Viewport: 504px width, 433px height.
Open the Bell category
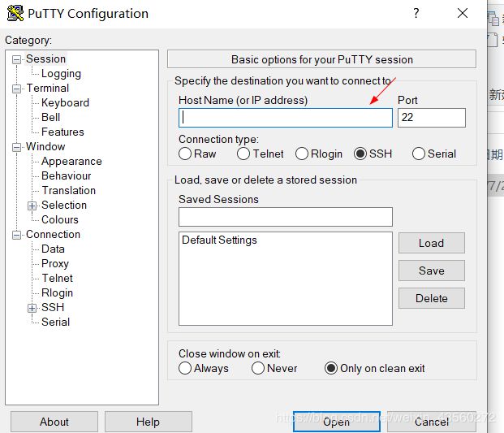[x=50, y=118]
